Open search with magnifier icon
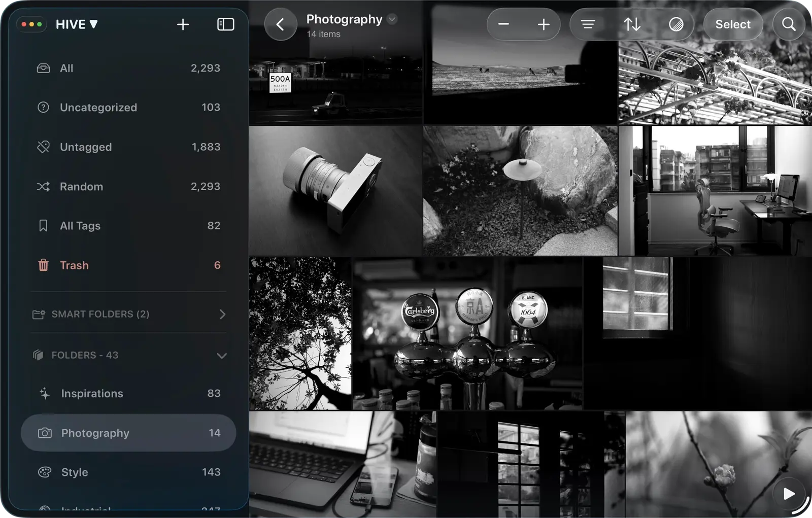 (x=788, y=24)
